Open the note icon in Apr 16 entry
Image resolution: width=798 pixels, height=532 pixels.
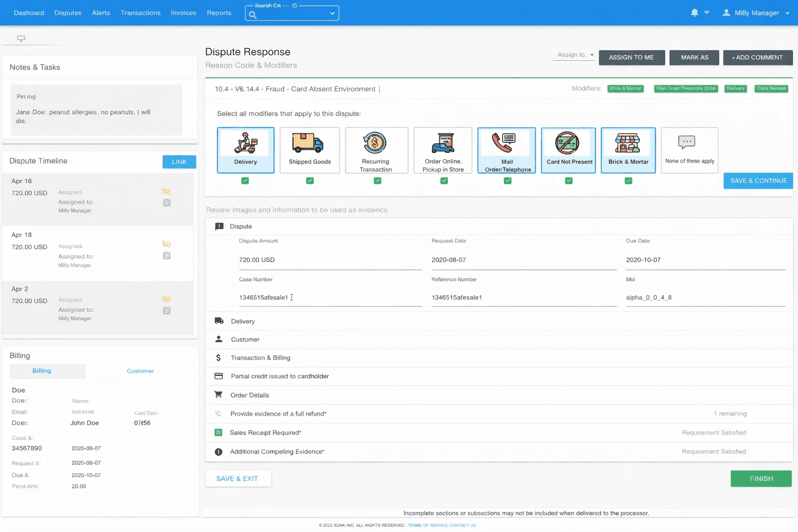click(167, 203)
